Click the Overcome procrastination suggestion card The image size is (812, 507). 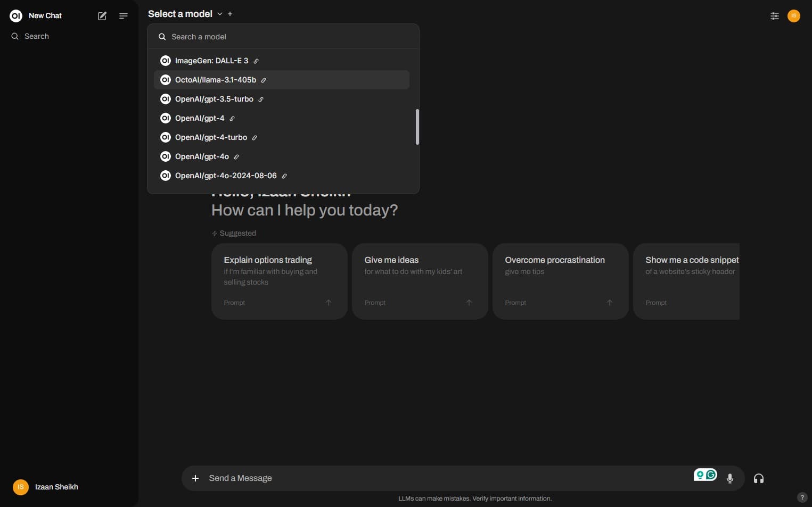561,281
